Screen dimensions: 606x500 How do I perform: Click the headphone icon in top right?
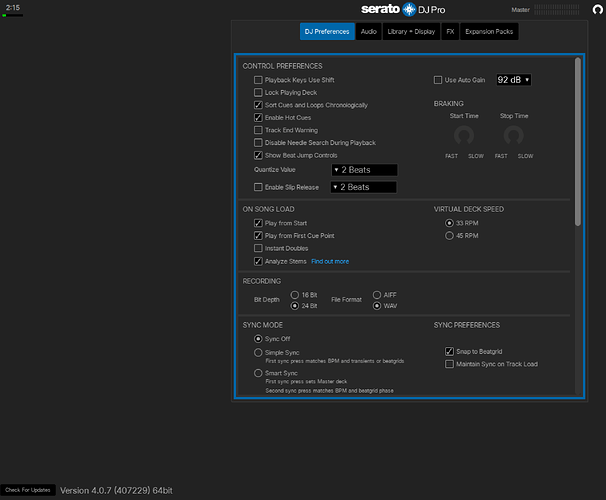click(x=597, y=9)
